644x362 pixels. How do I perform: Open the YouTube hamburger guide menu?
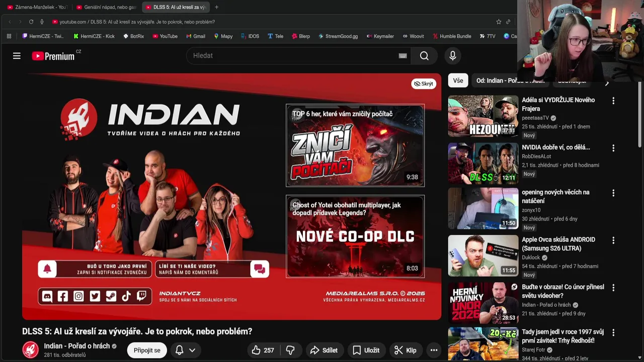click(17, 56)
